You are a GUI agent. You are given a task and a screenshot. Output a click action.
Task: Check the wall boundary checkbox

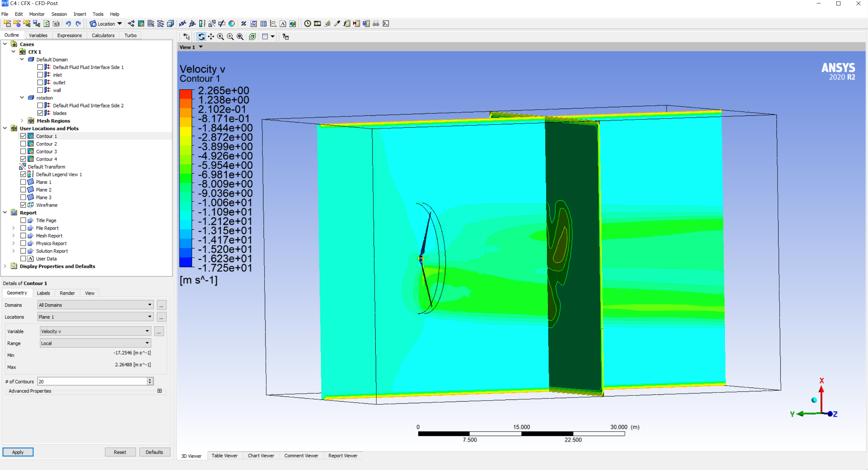coord(40,90)
